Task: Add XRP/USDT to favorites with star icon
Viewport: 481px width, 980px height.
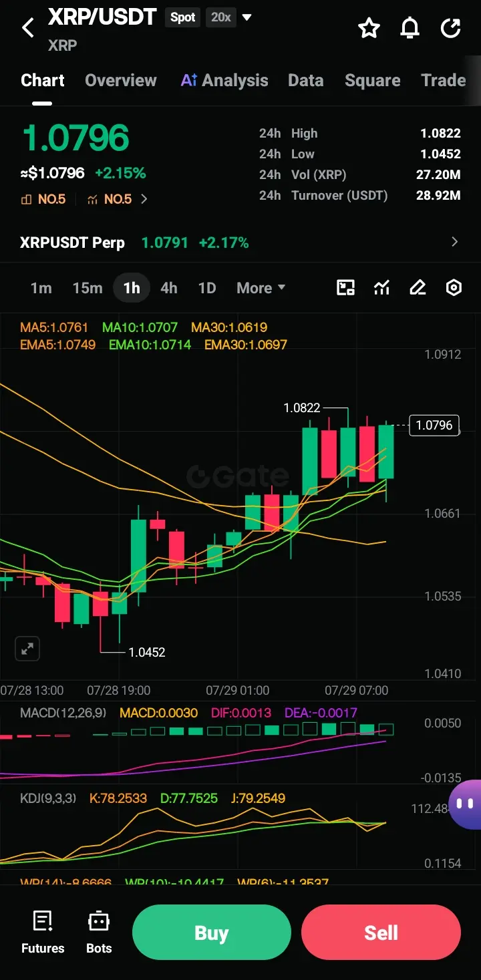Action: [369, 28]
